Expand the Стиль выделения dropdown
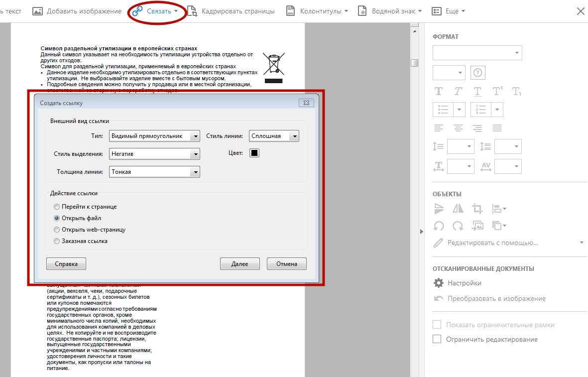 click(154, 154)
